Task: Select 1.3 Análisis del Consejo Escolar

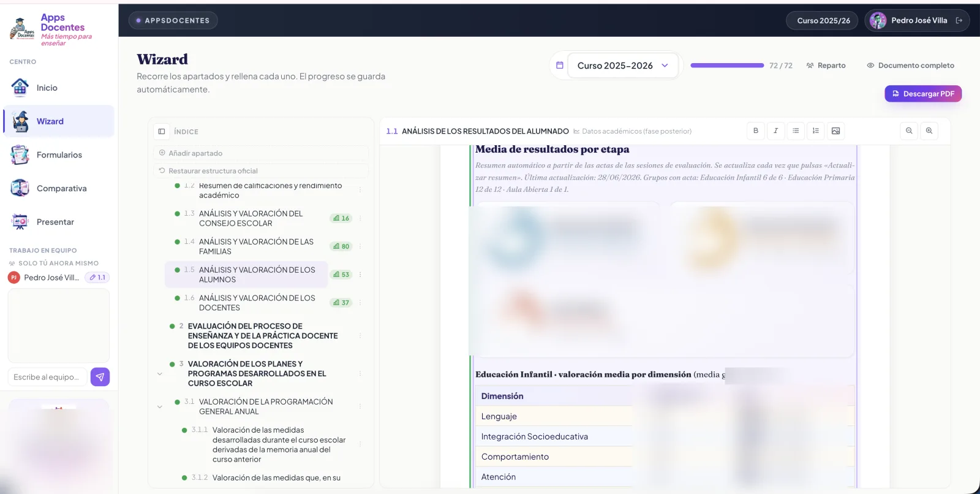Action: coord(250,218)
